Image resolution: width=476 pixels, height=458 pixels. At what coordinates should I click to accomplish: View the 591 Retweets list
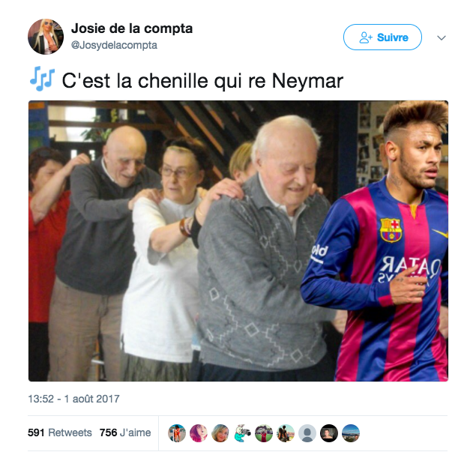pyautogui.click(x=60, y=433)
